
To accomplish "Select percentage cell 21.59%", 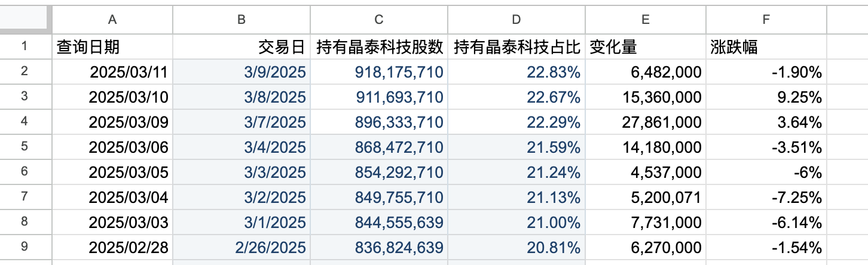I will click(516, 147).
